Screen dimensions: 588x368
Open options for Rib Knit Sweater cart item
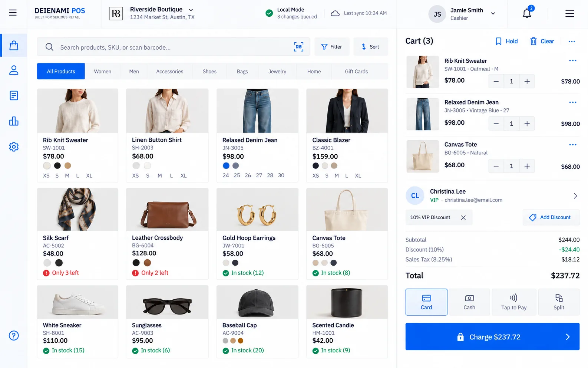572,60
